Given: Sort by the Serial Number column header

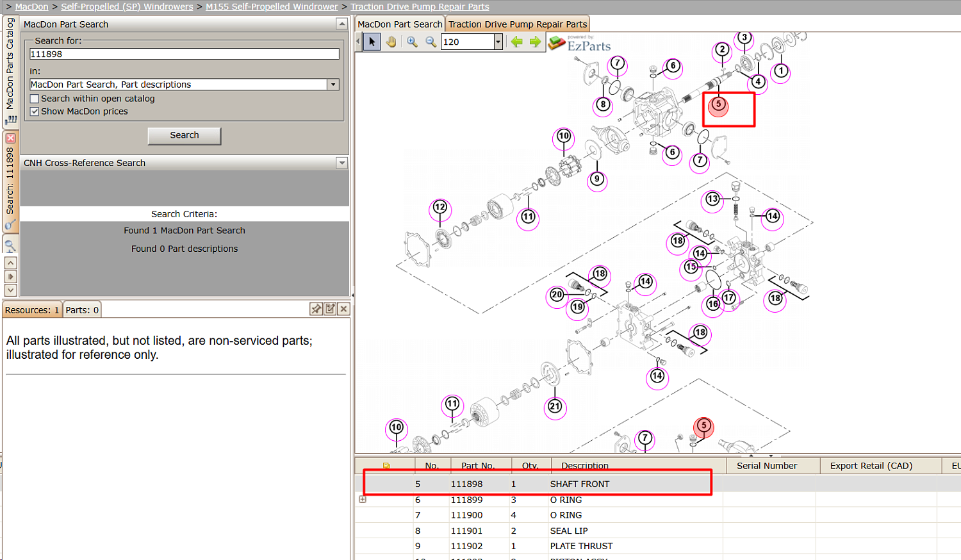Looking at the screenshot, I should pos(773,466).
